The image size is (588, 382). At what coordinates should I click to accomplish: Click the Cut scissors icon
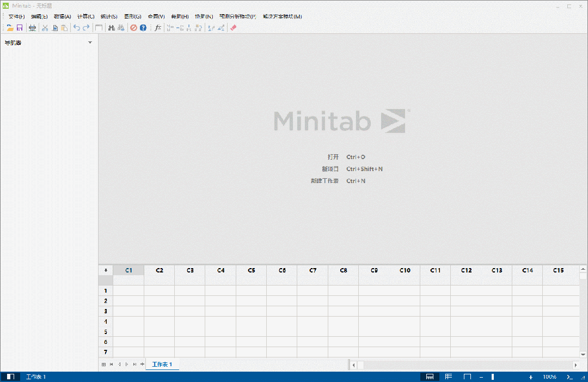point(45,28)
